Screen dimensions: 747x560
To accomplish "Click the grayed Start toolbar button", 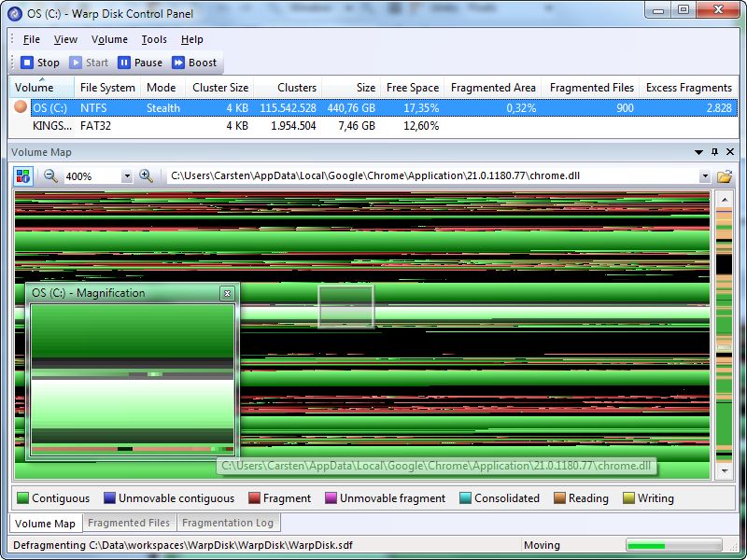I will point(89,63).
